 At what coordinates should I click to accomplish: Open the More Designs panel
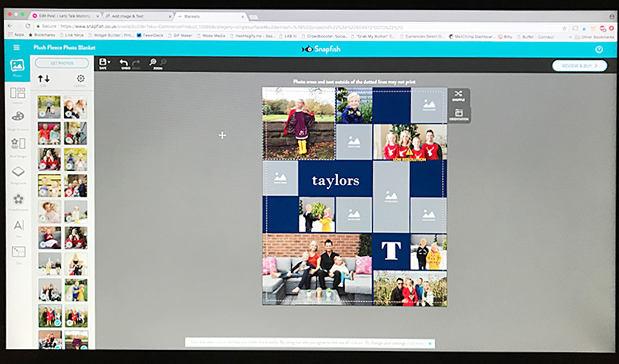coord(18,146)
